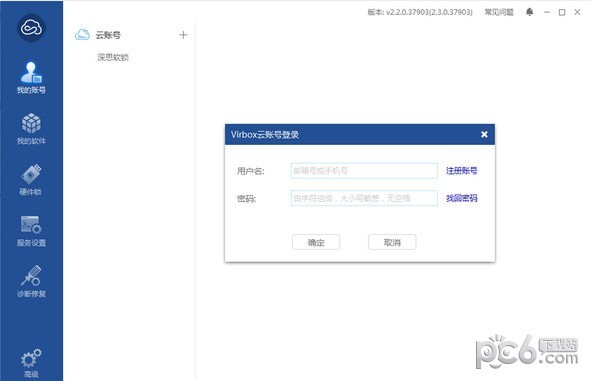Click the version number text
This screenshot has height=381, width=591.
[x=420, y=12]
